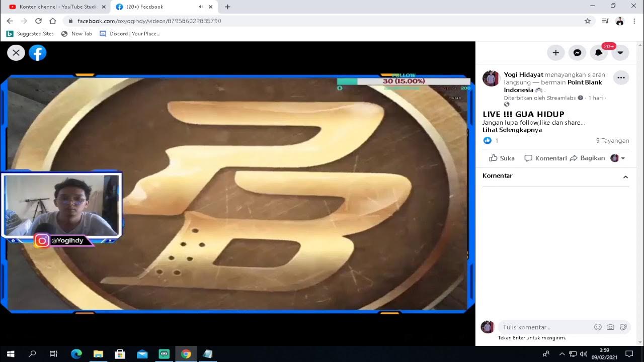
Task: Click the Suka like button
Action: (502, 158)
